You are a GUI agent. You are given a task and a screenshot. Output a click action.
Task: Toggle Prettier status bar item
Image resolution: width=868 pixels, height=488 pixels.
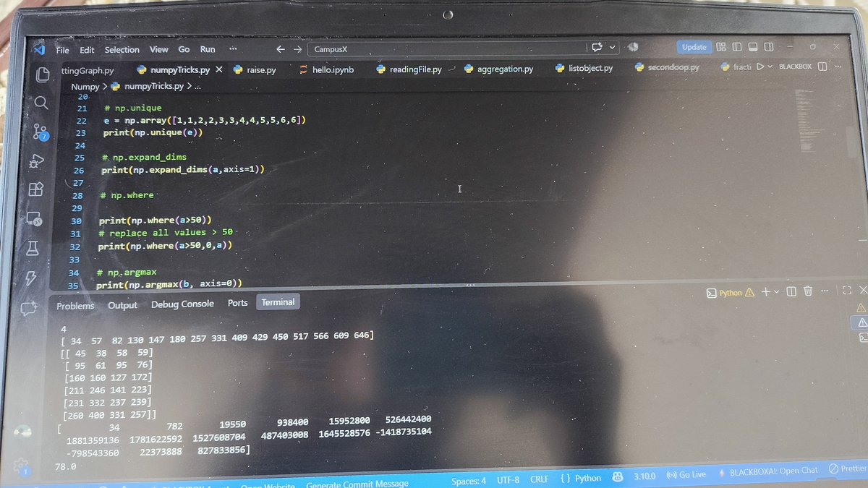[848, 469]
